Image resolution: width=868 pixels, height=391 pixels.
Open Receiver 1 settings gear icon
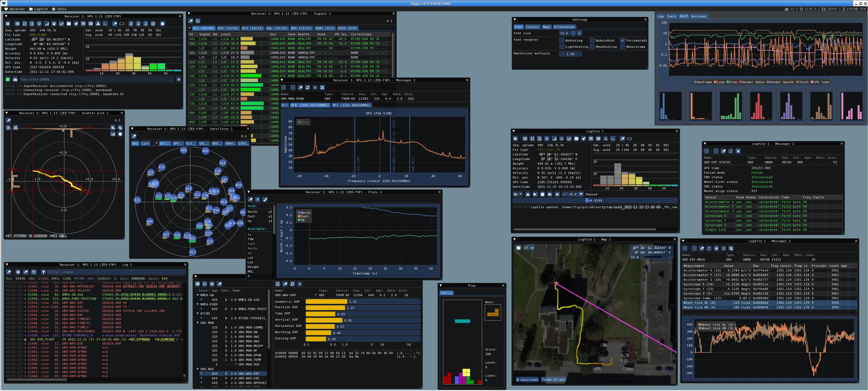(x=8, y=24)
